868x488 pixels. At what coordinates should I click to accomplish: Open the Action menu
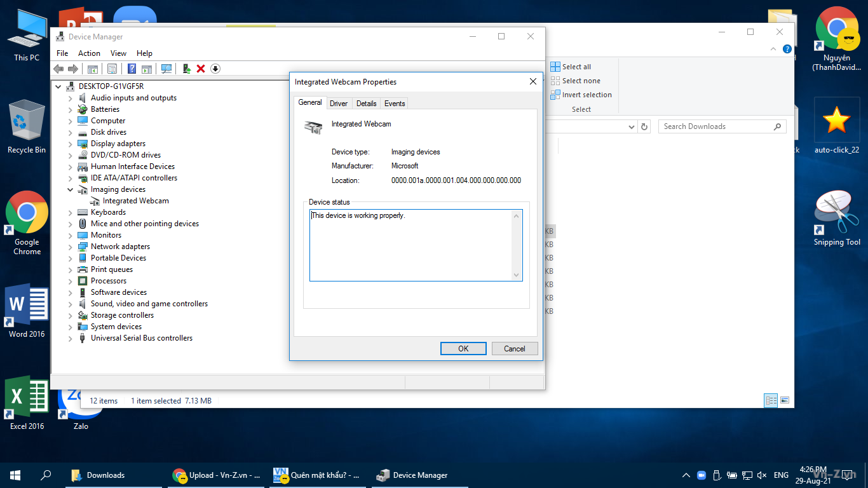(89, 53)
